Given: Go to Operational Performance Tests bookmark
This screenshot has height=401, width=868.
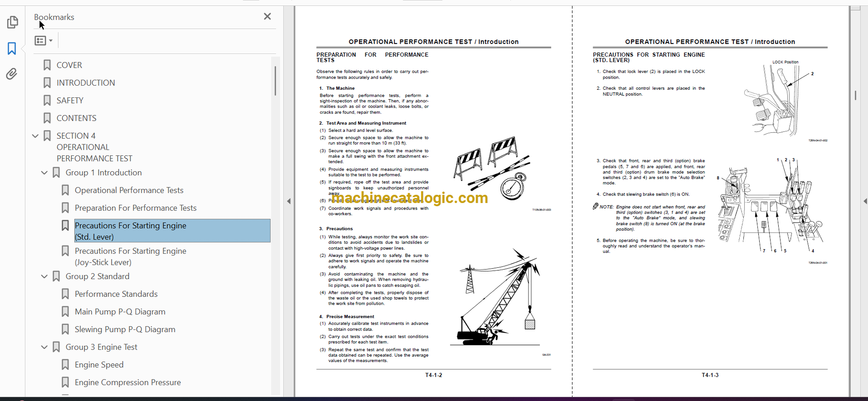Looking at the screenshot, I should [x=129, y=190].
